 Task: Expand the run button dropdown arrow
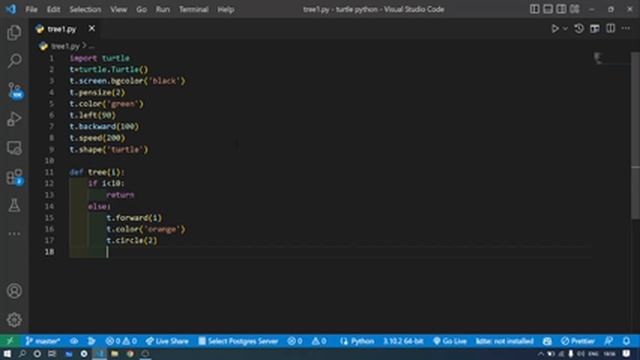pyautogui.click(x=565, y=29)
